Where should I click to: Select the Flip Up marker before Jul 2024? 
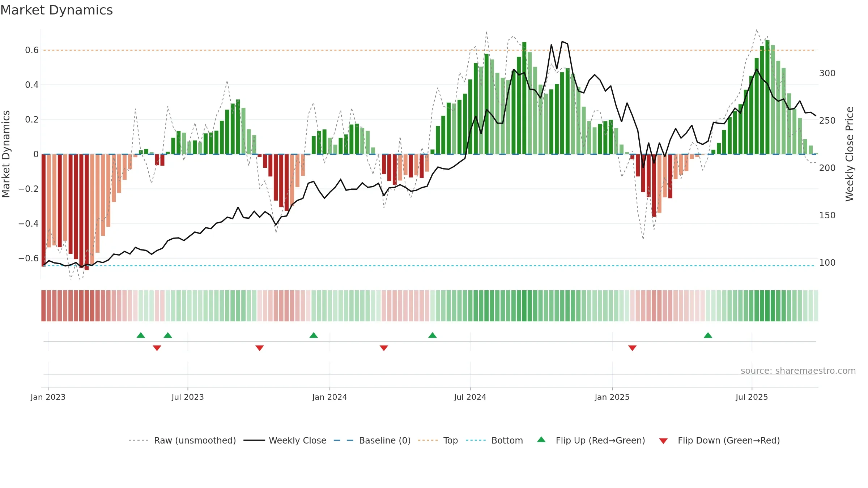pos(433,335)
